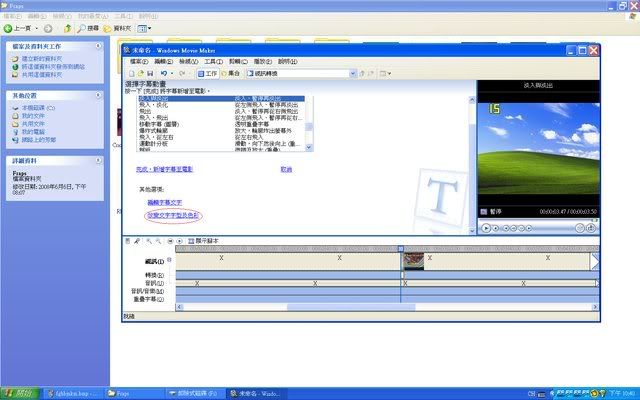Screen dimensions: 640x400
Task: Expand the 視訊 video track on the timeline
Action: (169, 261)
